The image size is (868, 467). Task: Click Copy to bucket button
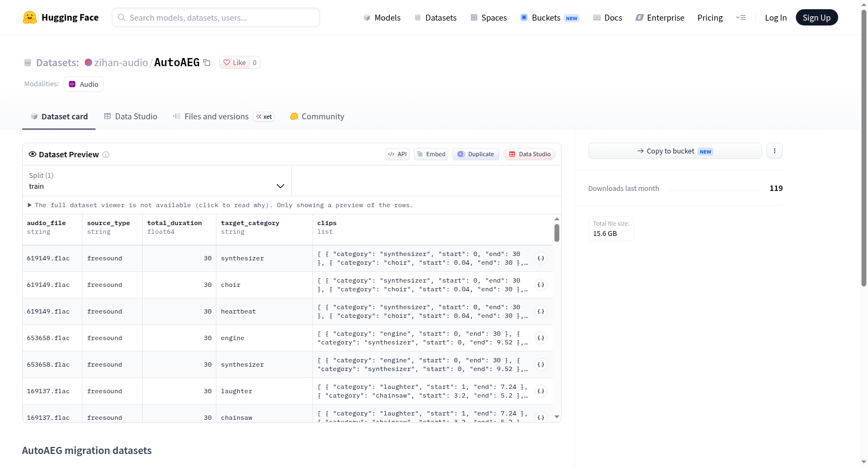click(x=675, y=151)
